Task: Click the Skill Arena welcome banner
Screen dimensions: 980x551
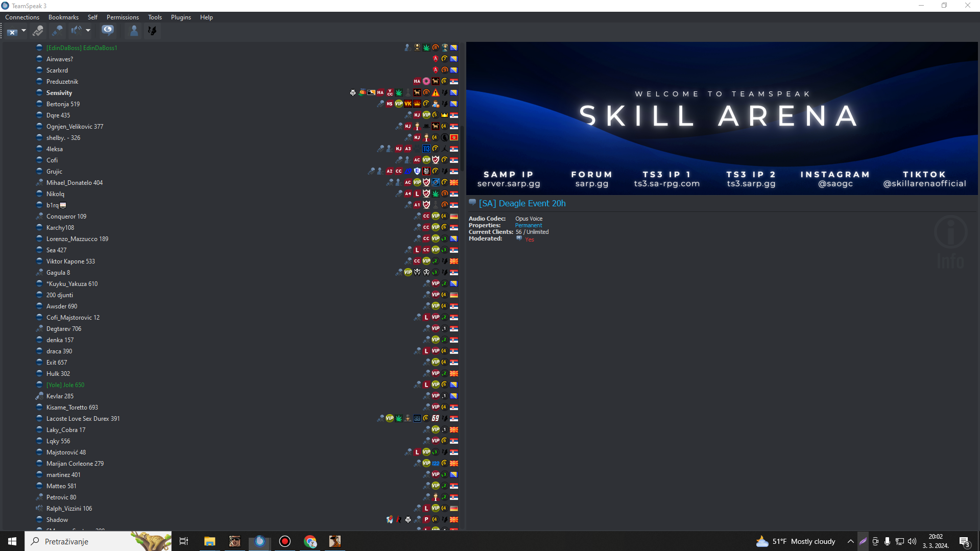Action: pyautogui.click(x=722, y=118)
